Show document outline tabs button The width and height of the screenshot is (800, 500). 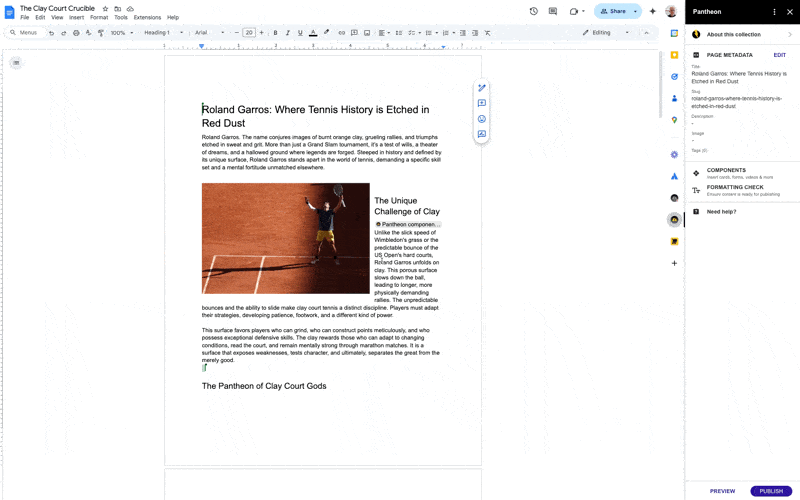(15, 63)
